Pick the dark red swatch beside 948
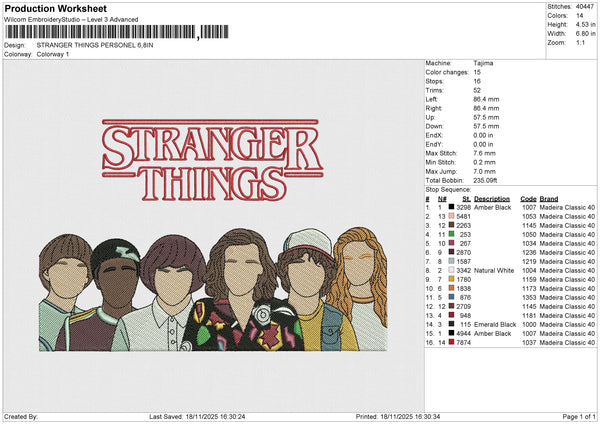 click(451, 315)
